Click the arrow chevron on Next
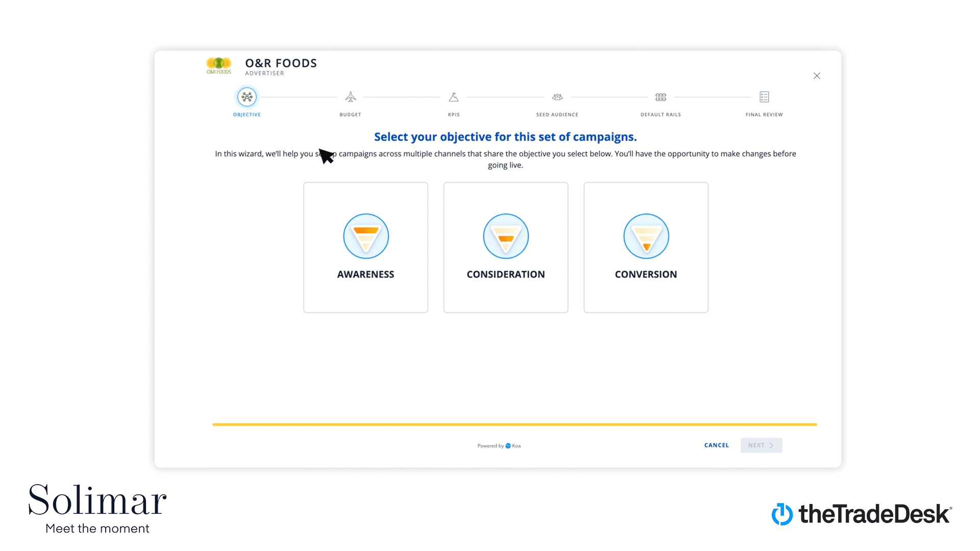Image resolution: width=980 pixels, height=551 pixels. pyautogui.click(x=772, y=445)
